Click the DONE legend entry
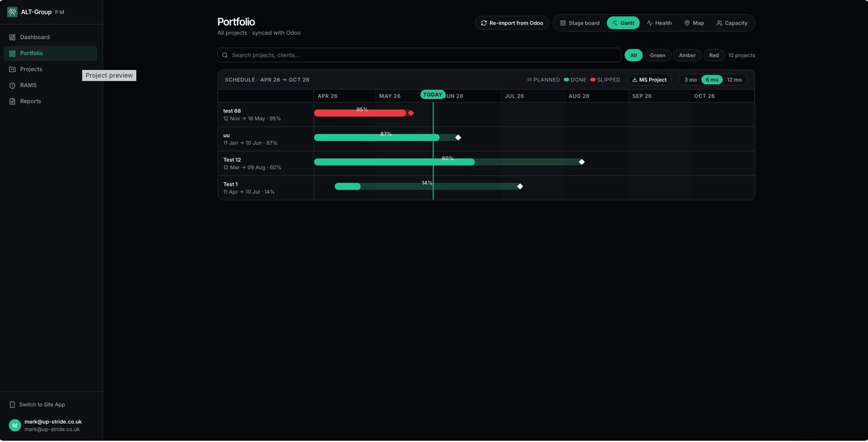The height and width of the screenshot is (442, 868). pos(575,80)
